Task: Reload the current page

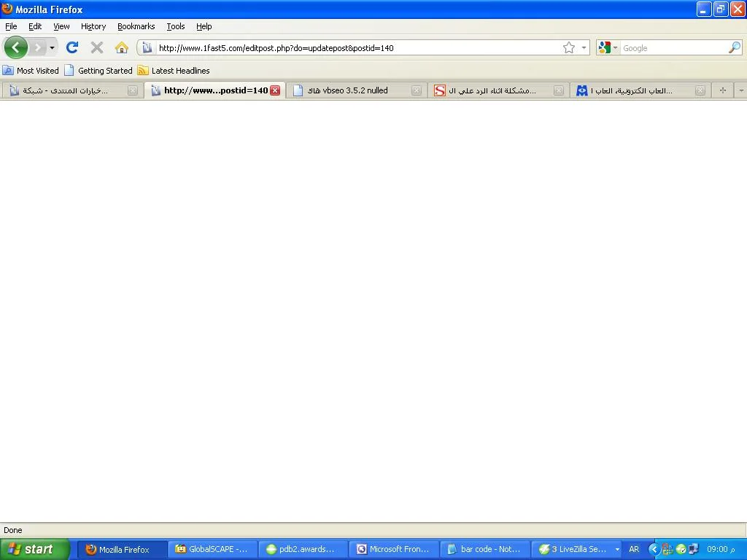Action: click(x=71, y=47)
